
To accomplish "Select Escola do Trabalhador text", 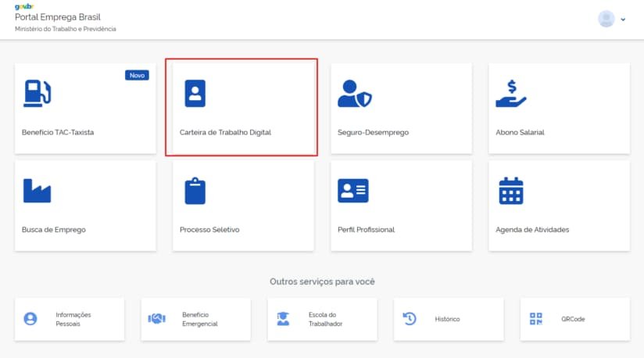I will tap(326, 319).
